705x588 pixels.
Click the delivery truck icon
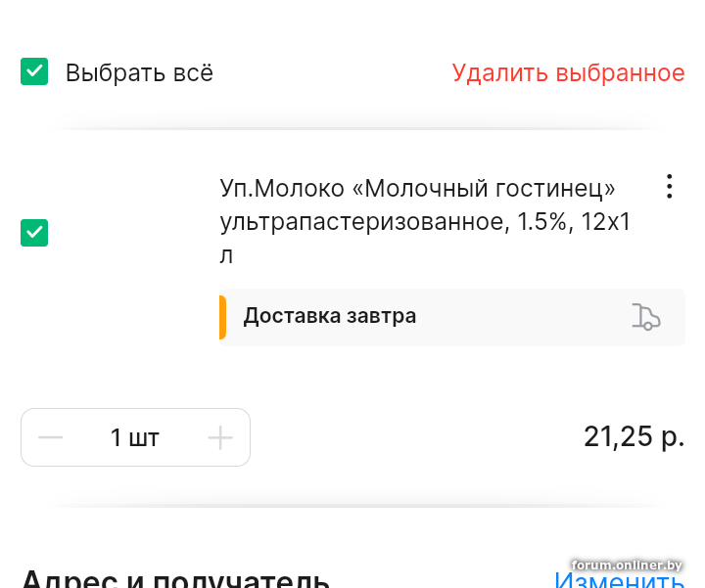(x=646, y=317)
